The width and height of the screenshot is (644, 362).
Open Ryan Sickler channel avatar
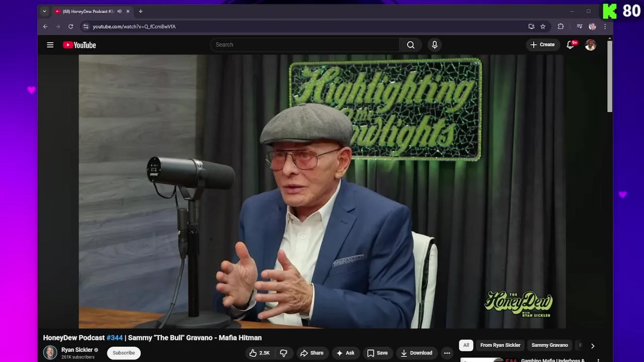50,352
